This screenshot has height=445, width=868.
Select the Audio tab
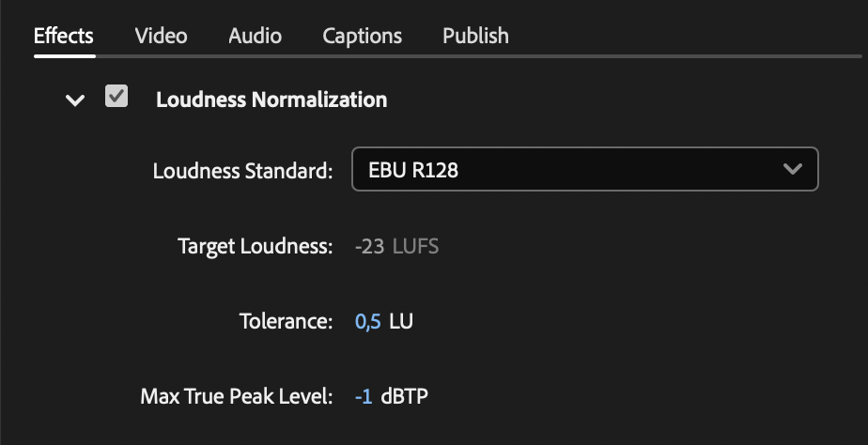(255, 36)
